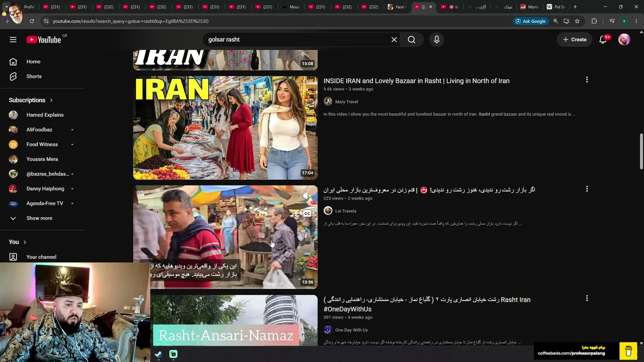Open Your channel in the sidebar
644x362 pixels.
tap(42, 257)
